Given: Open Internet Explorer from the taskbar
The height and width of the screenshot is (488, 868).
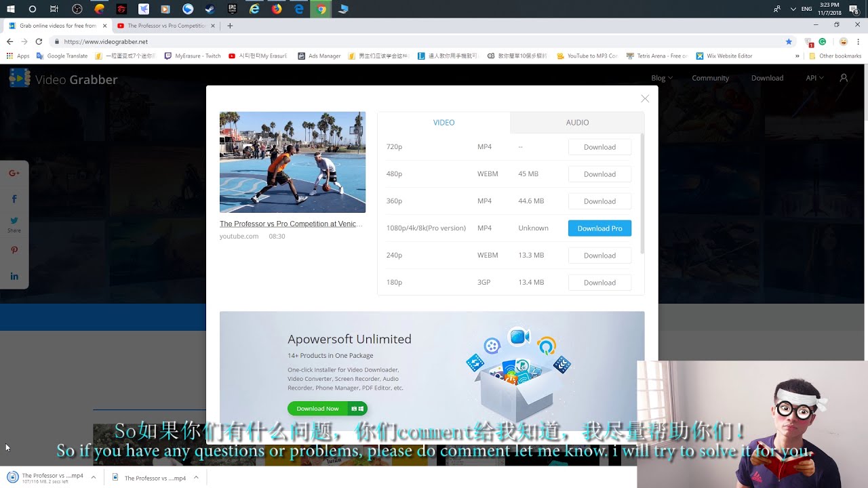Looking at the screenshot, I should coord(254,9).
